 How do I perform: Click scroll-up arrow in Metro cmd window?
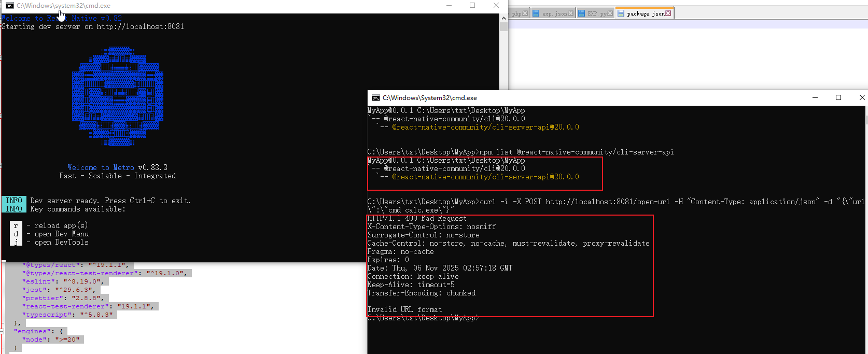[x=503, y=18]
